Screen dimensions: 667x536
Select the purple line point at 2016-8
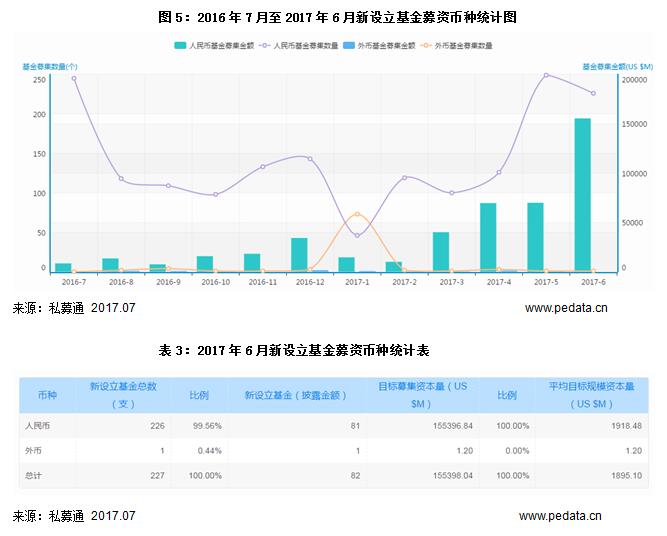click(x=121, y=179)
